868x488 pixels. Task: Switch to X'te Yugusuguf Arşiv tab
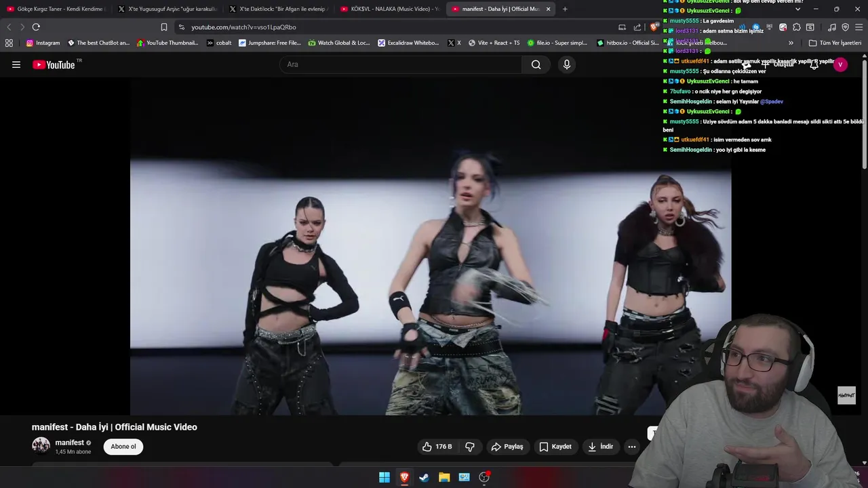coord(167,9)
